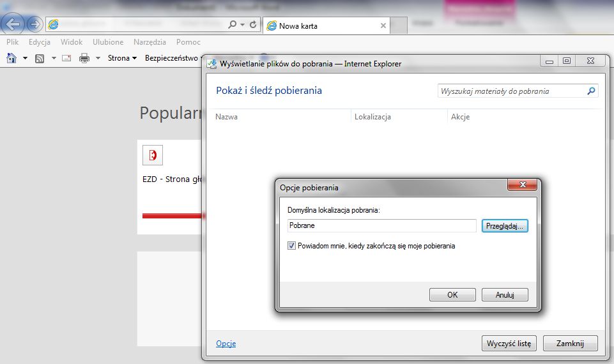Click the Pobrane download location field
This screenshot has width=614, height=364.
(x=382, y=225)
